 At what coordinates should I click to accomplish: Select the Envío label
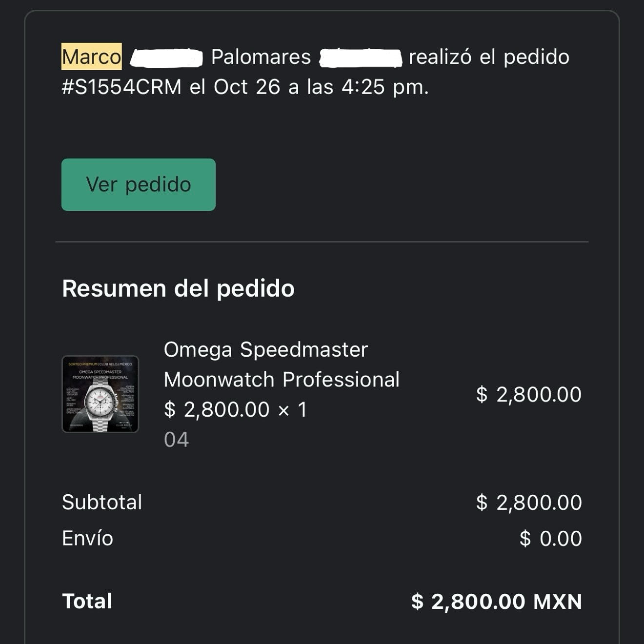coord(87,538)
